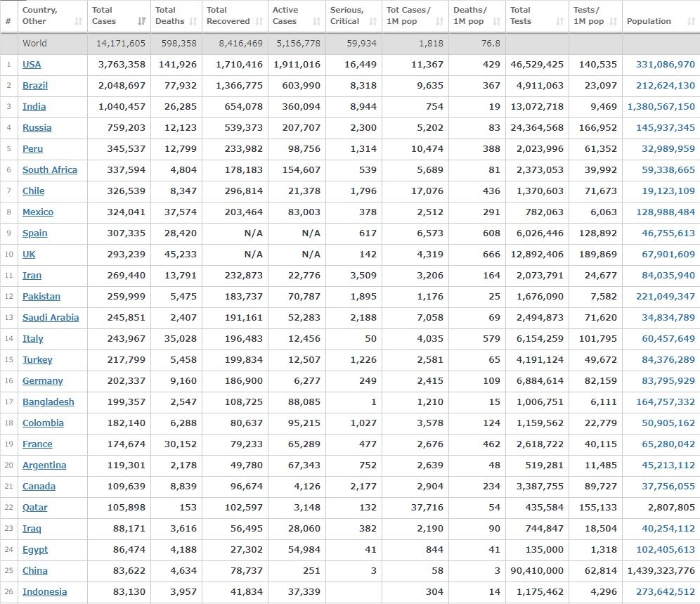Click the Active Cases sort arrows

(316, 22)
